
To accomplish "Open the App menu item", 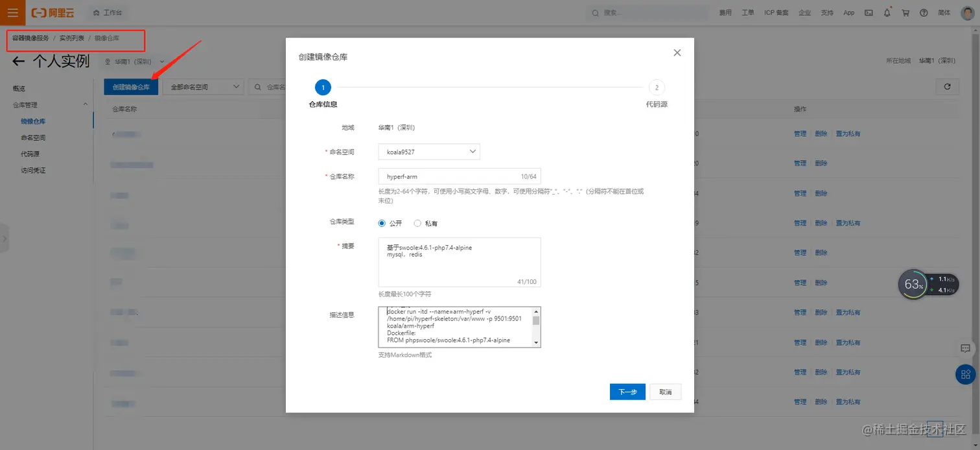I will pos(849,12).
